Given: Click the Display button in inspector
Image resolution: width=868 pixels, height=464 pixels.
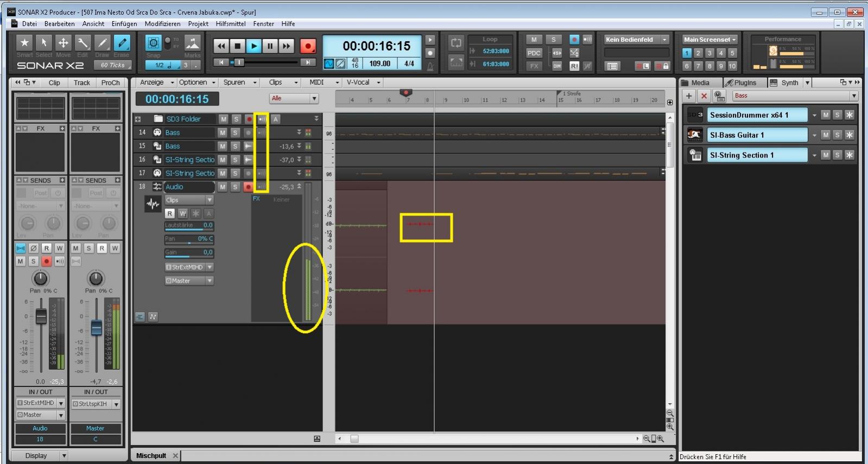Looking at the screenshot, I should point(36,456).
